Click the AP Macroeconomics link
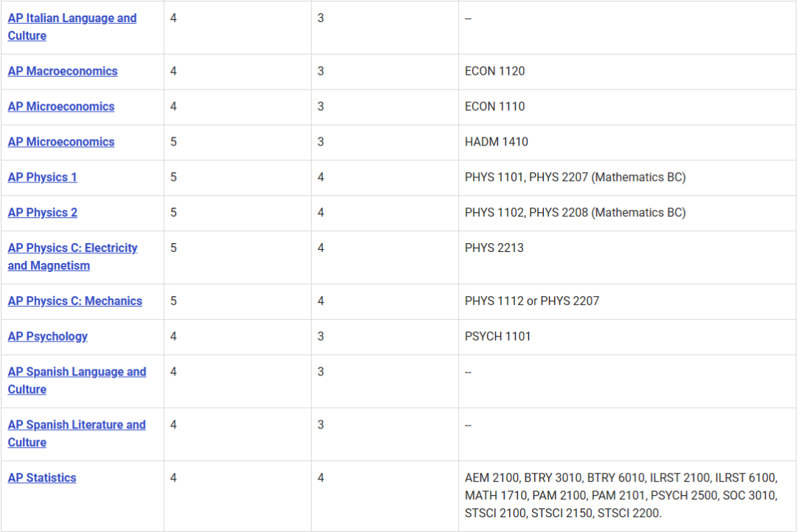The height and width of the screenshot is (532, 798). 63,72
